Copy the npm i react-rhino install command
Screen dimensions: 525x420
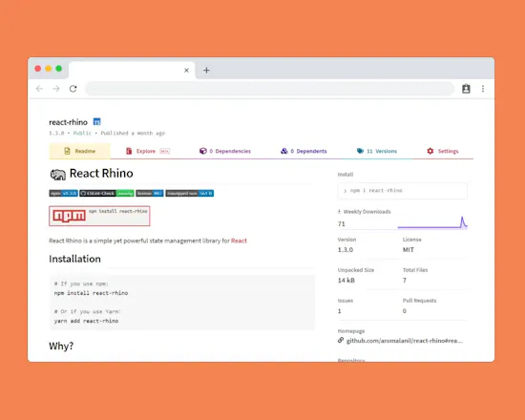tap(403, 191)
